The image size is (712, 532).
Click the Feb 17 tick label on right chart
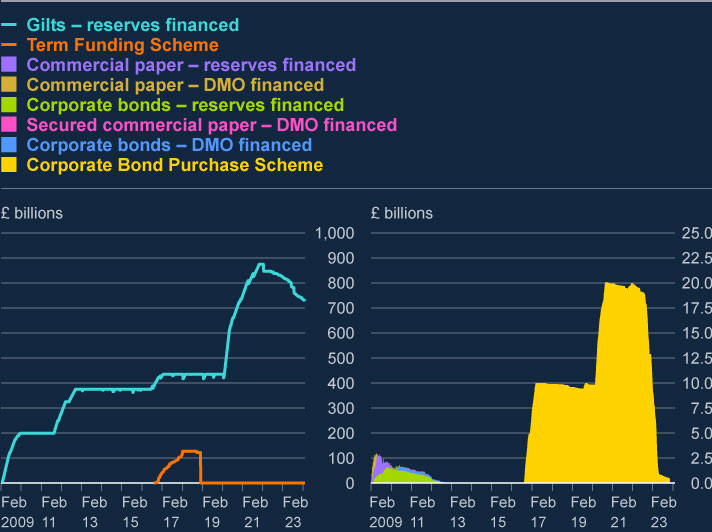[543, 512]
